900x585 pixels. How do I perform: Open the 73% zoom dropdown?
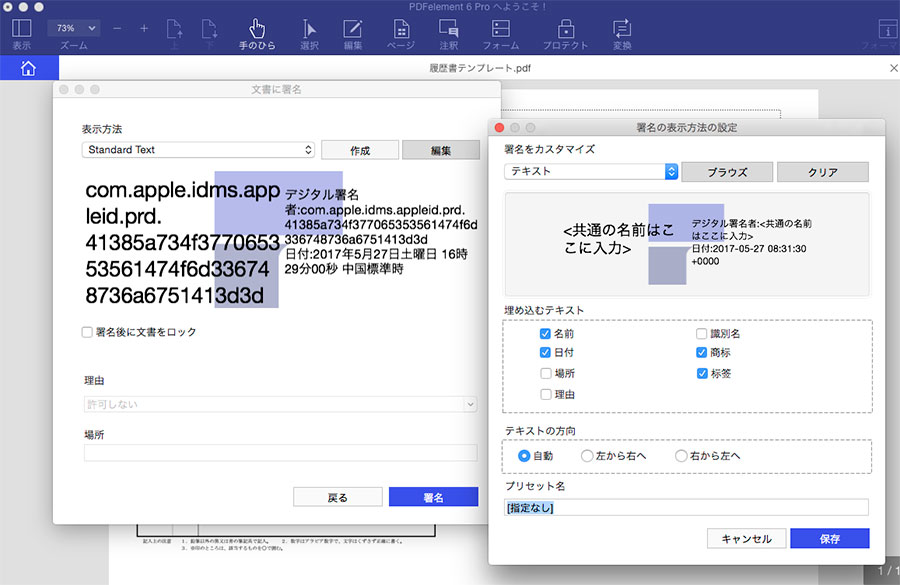pos(75,28)
